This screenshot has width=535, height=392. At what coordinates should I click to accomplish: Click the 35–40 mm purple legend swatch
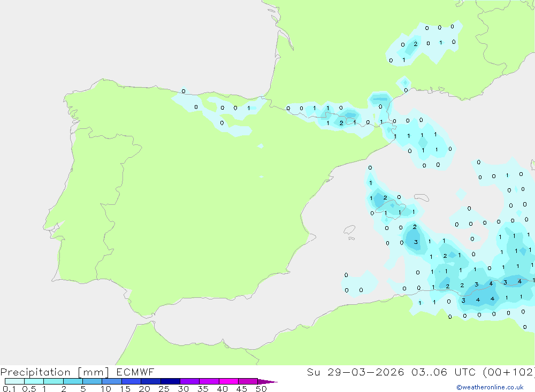click(x=209, y=381)
